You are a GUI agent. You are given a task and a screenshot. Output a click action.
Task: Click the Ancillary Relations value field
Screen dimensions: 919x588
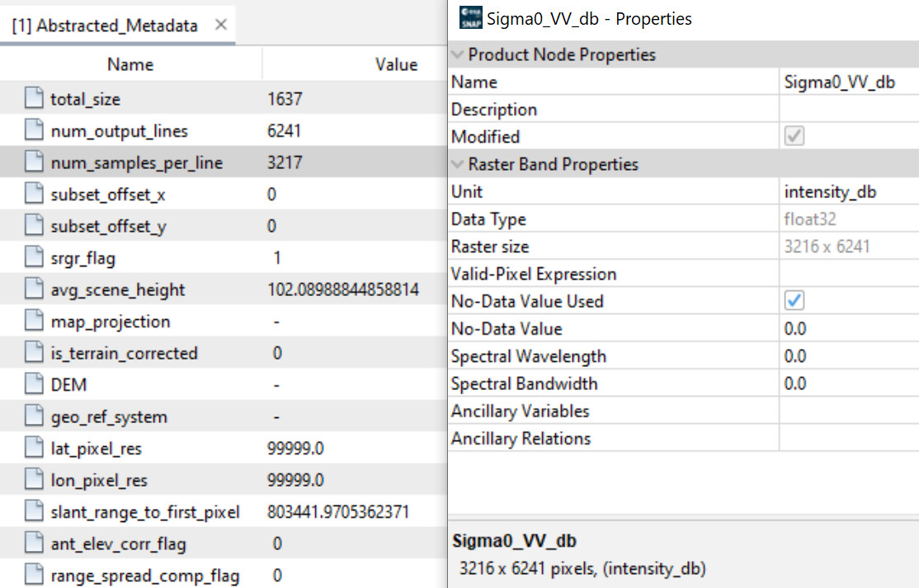(849, 438)
